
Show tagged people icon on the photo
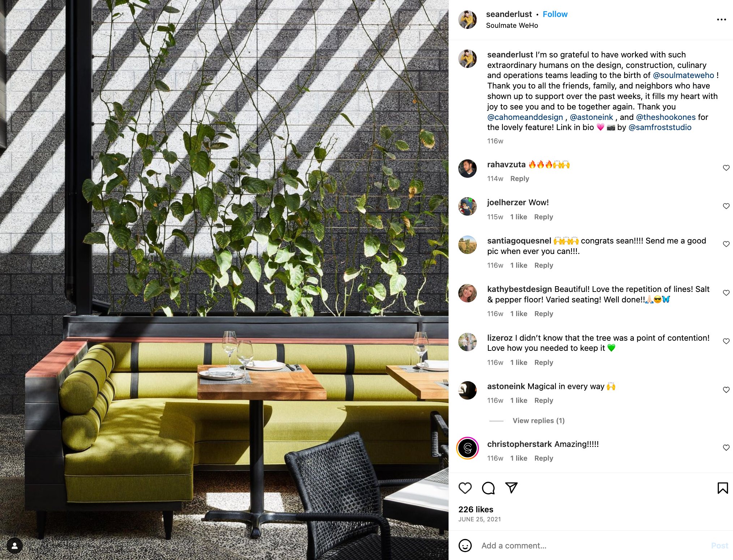15,546
